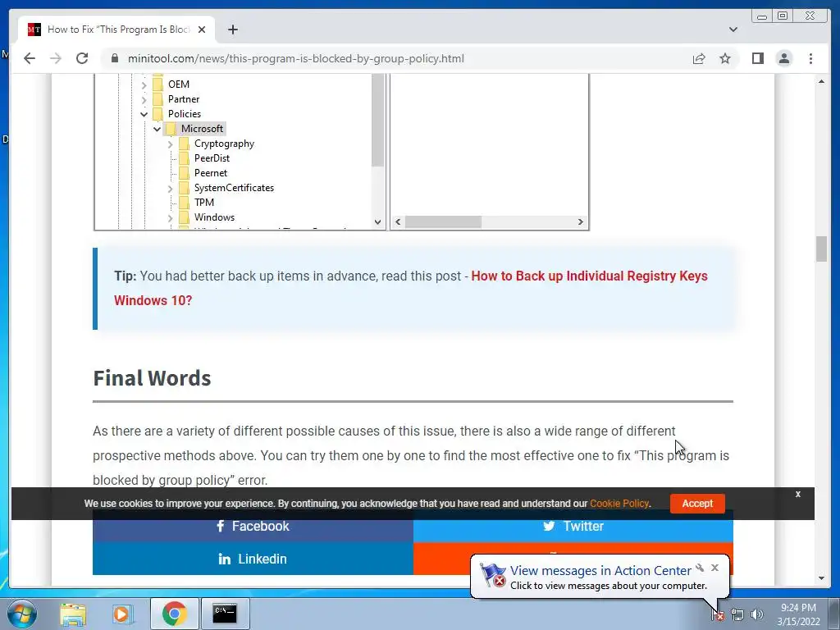
Task: Expand the OEM registry folder
Action: pos(144,84)
